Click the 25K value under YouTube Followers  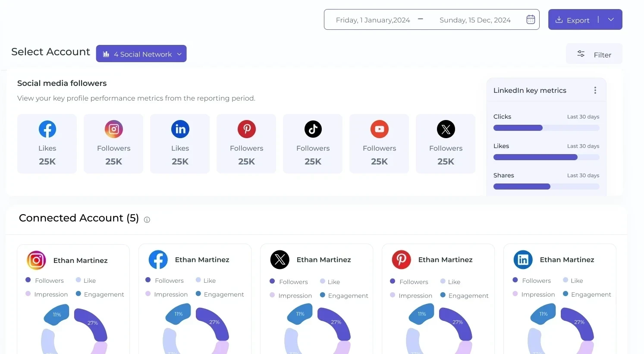tap(380, 161)
